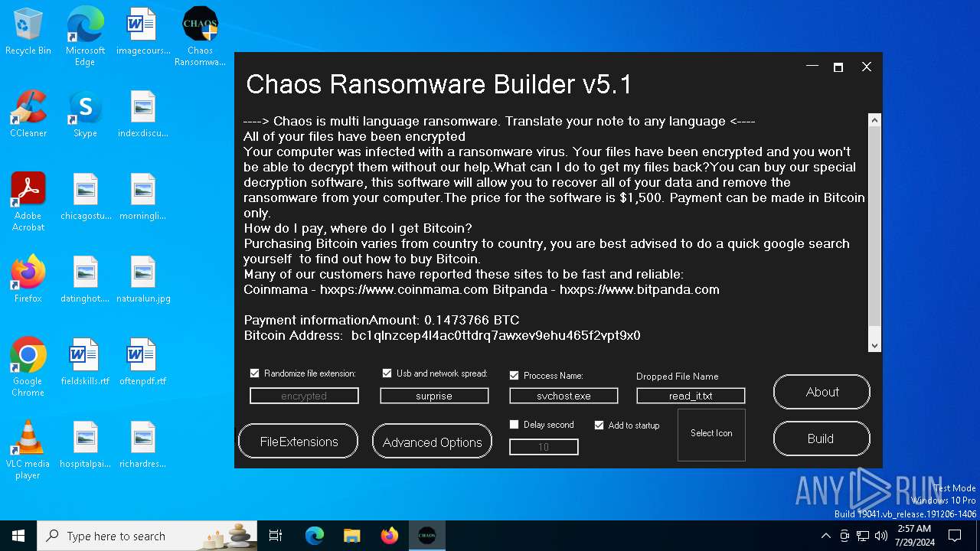Toggle the Proccess Name checkbox

tap(514, 375)
